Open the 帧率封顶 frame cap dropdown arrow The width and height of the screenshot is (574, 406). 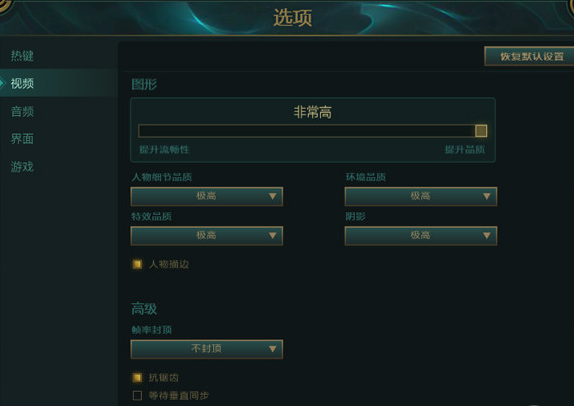click(272, 349)
